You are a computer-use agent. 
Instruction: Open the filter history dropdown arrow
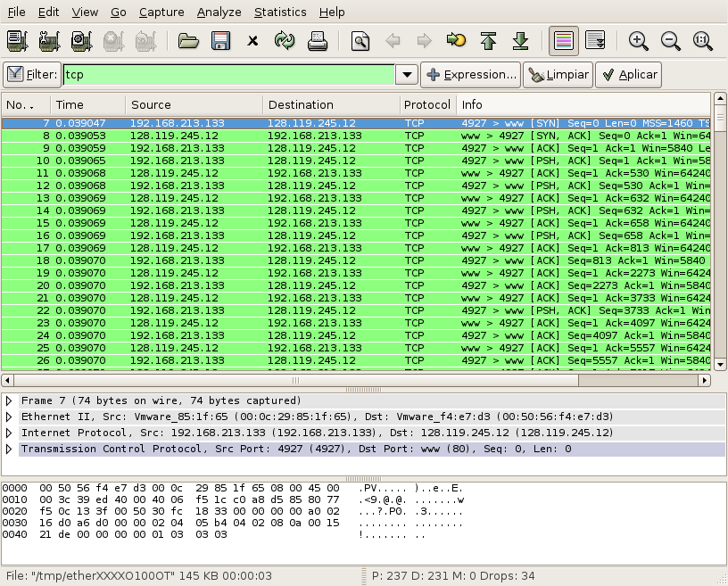click(x=407, y=75)
